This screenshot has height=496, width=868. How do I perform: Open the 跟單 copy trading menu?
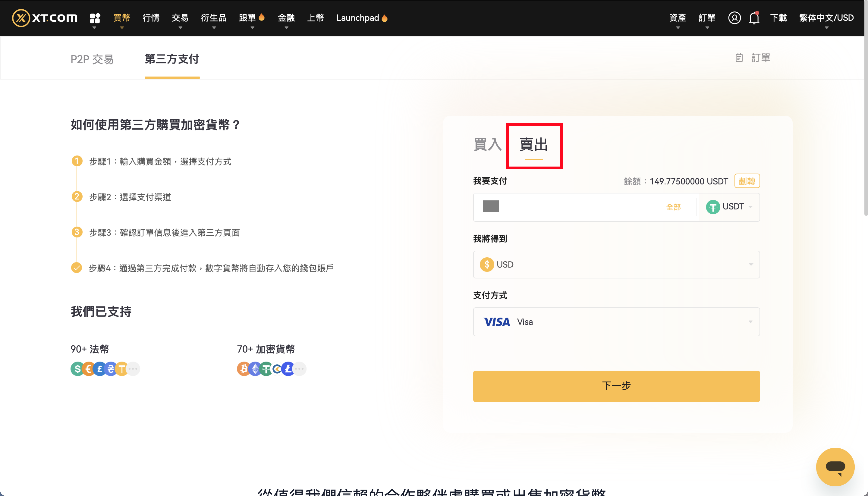coord(252,18)
